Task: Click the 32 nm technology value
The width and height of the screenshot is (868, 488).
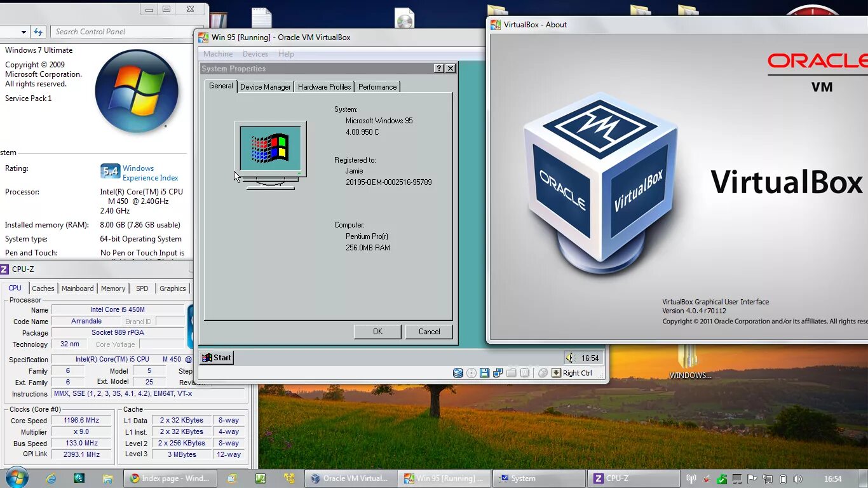Action: pos(70,344)
